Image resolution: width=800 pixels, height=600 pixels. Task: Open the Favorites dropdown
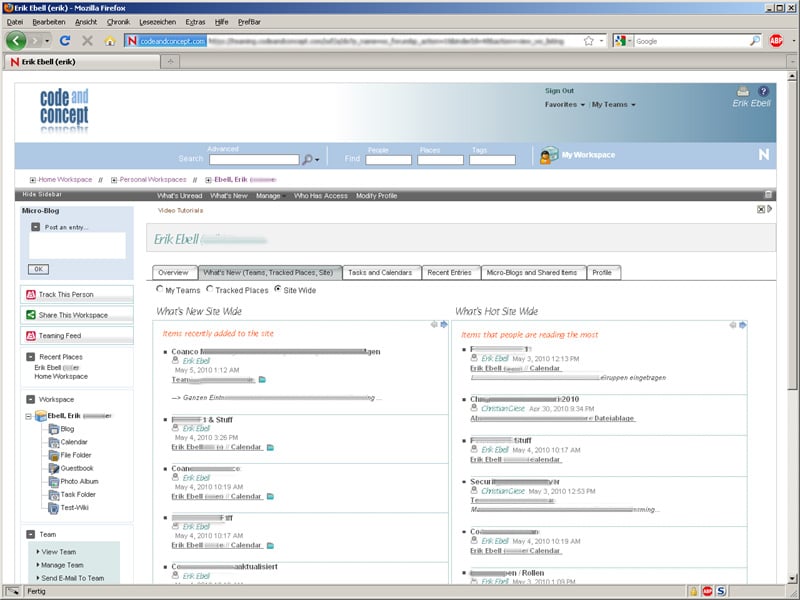(564, 105)
